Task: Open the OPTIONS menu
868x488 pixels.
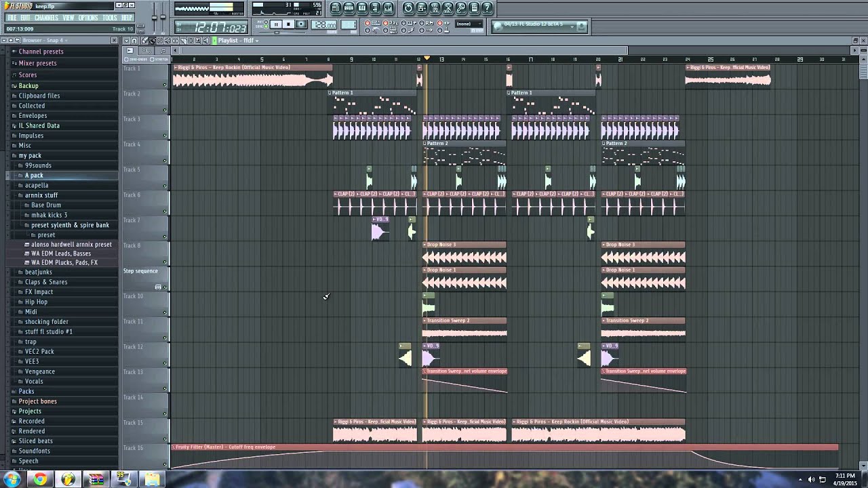Action: [88, 18]
